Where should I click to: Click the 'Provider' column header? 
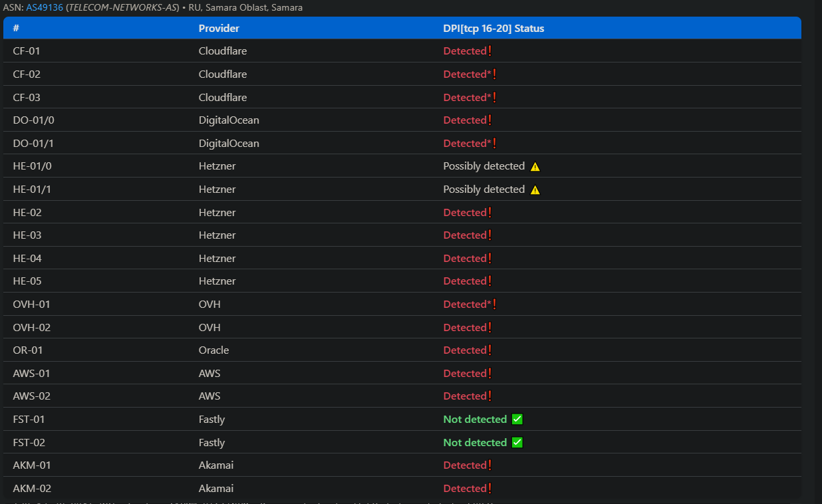pyautogui.click(x=219, y=29)
